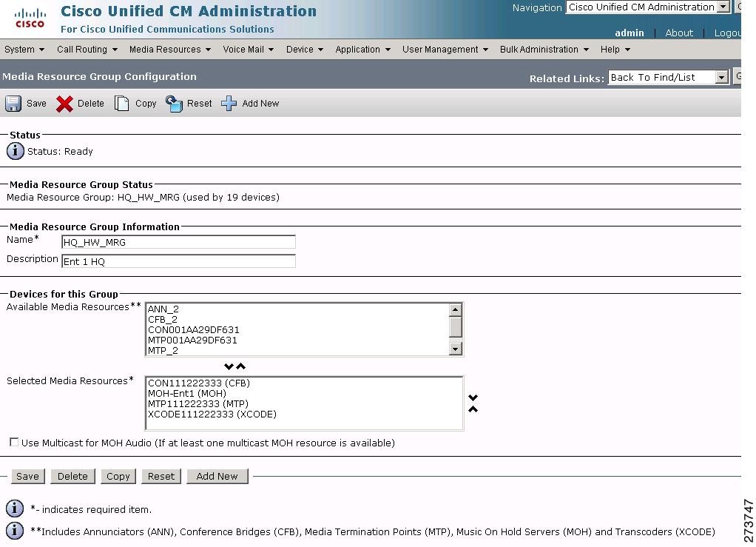The width and height of the screenshot is (756, 547).
Task: Click the Available Media Resources scrollbar thumb
Action: (455, 327)
